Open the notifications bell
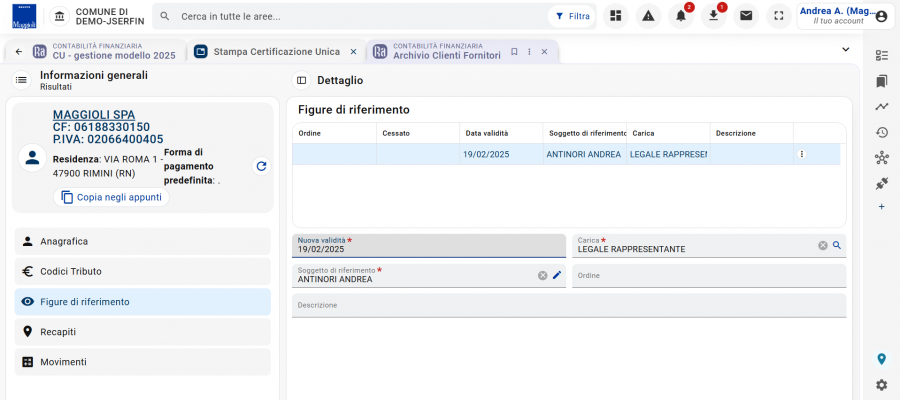 681,16
